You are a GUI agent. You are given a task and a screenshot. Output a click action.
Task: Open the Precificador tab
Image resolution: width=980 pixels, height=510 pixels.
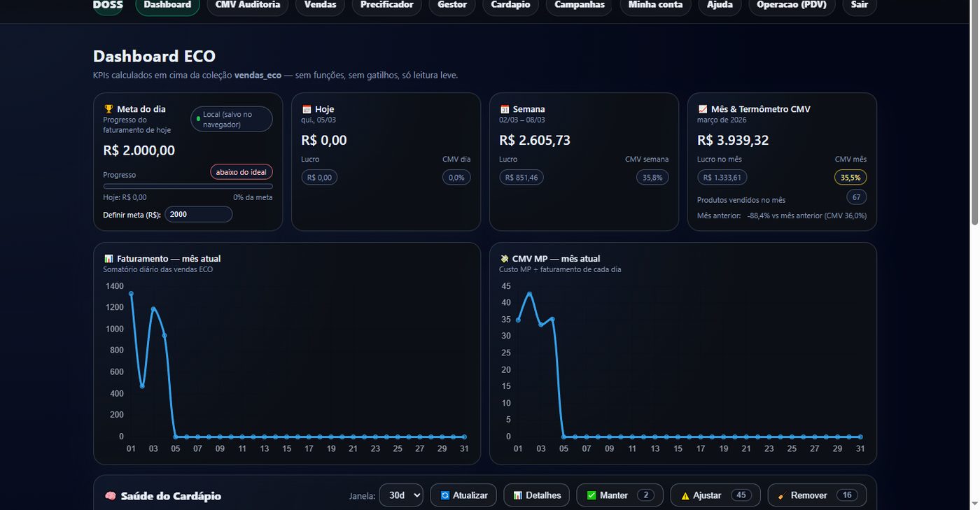(386, 3)
